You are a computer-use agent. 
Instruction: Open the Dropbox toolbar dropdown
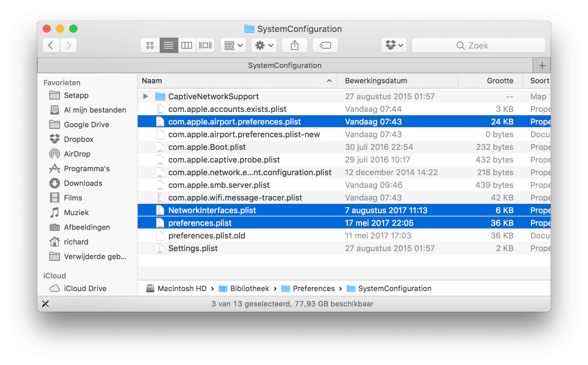394,45
